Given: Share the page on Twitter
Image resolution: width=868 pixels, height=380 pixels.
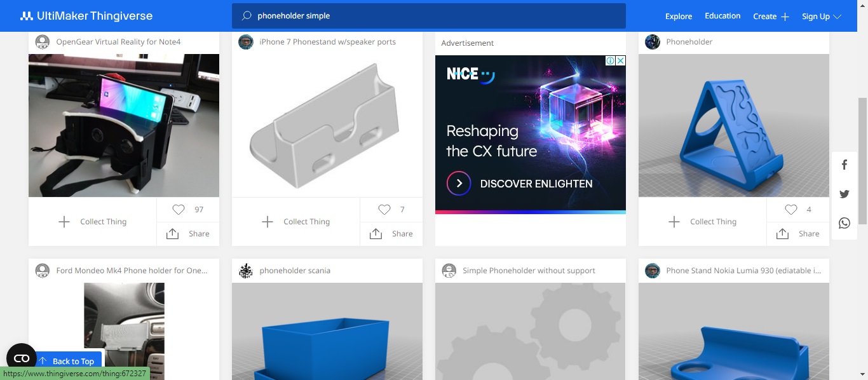Looking at the screenshot, I should pyautogui.click(x=844, y=194).
